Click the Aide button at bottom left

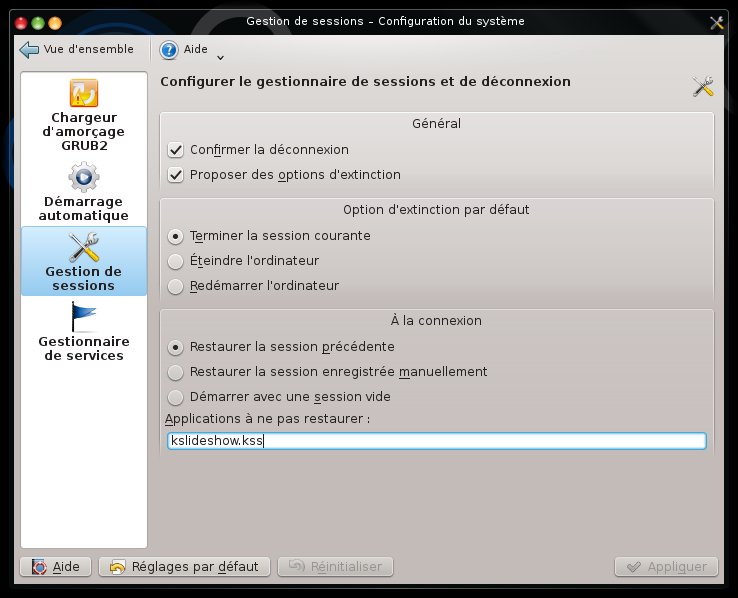pyautogui.click(x=56, y=566)
